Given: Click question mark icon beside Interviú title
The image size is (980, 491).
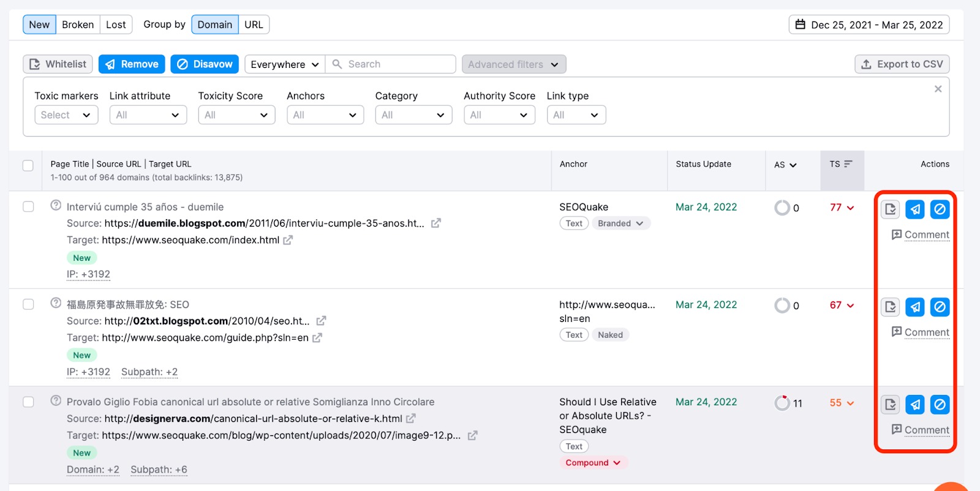Looking at the screenshot, I should click(56, 206).
